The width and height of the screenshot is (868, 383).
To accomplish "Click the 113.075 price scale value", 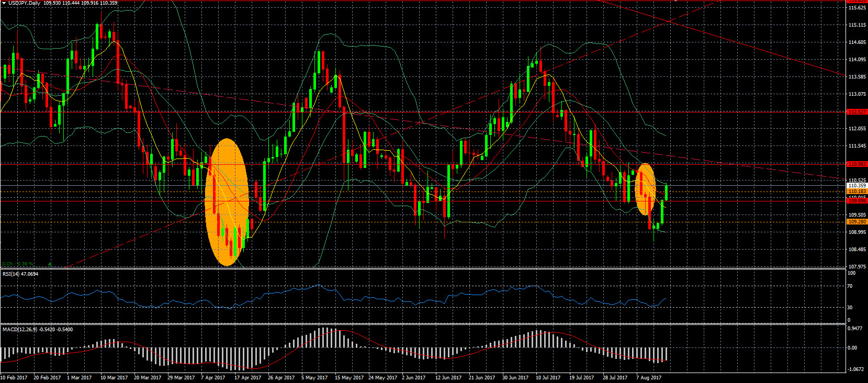I will pyautogui.click(x=856, y=94).
